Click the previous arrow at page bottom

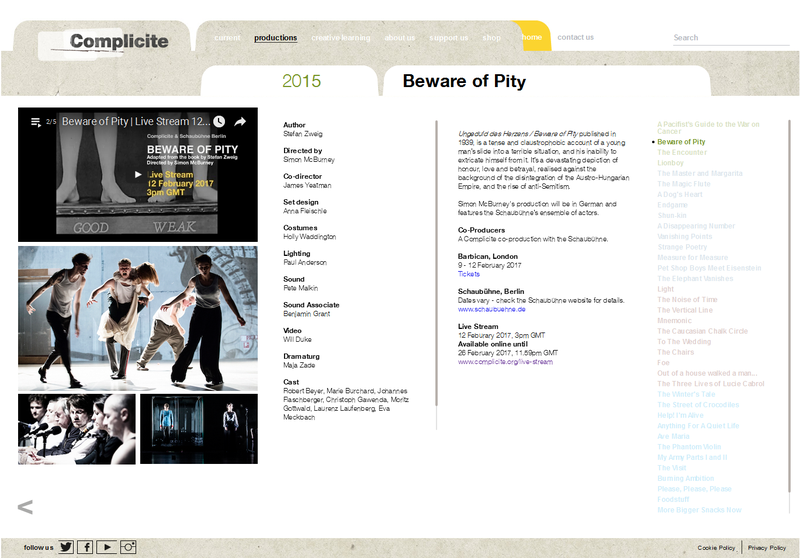[x=25, y=506]
